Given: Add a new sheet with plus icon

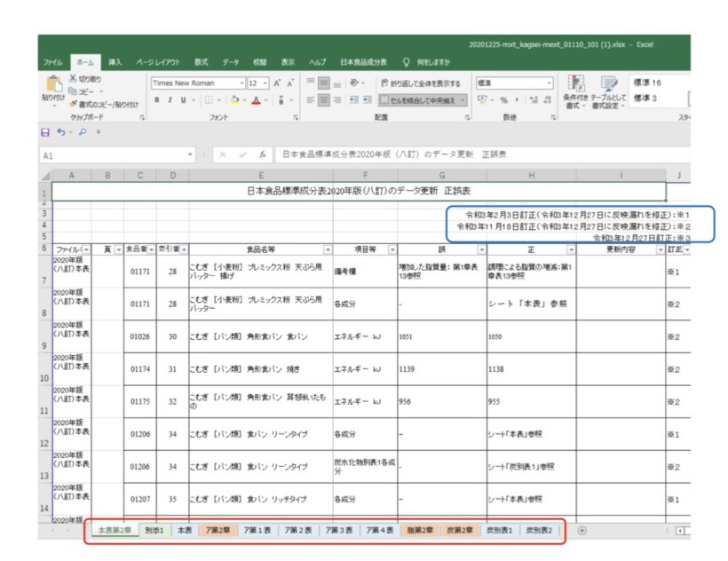Looking at the screenshot, I should click(x=582, y=530).
